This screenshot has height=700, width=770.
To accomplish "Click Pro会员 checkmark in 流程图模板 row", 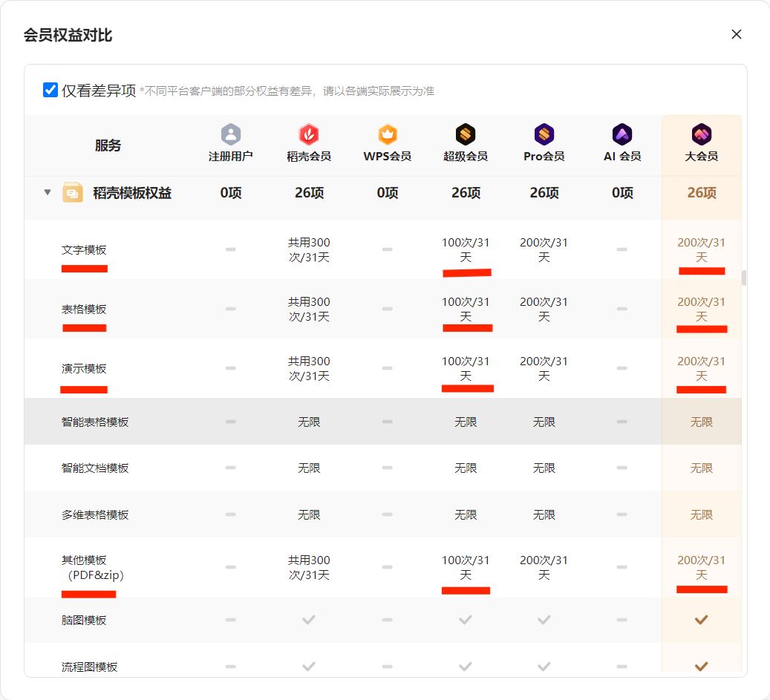I will tap(544, 667).
